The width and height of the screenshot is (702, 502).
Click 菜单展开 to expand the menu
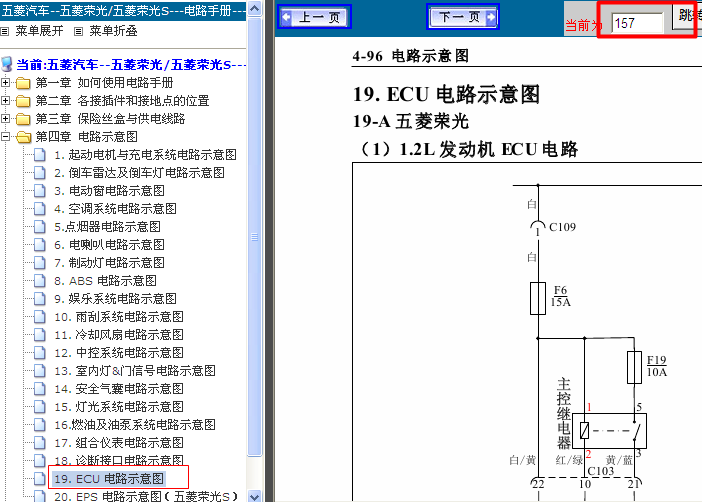[39, 31]
